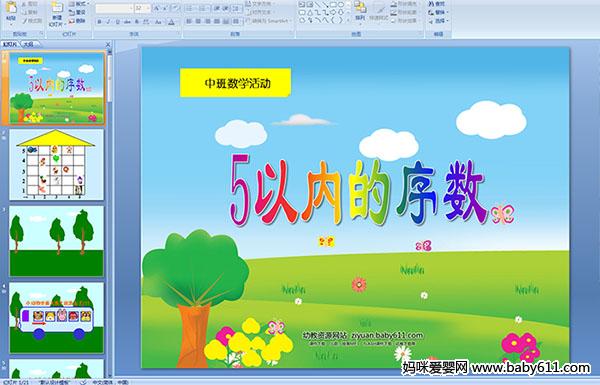Click the Decrease Font Size icon

(165, 8)
